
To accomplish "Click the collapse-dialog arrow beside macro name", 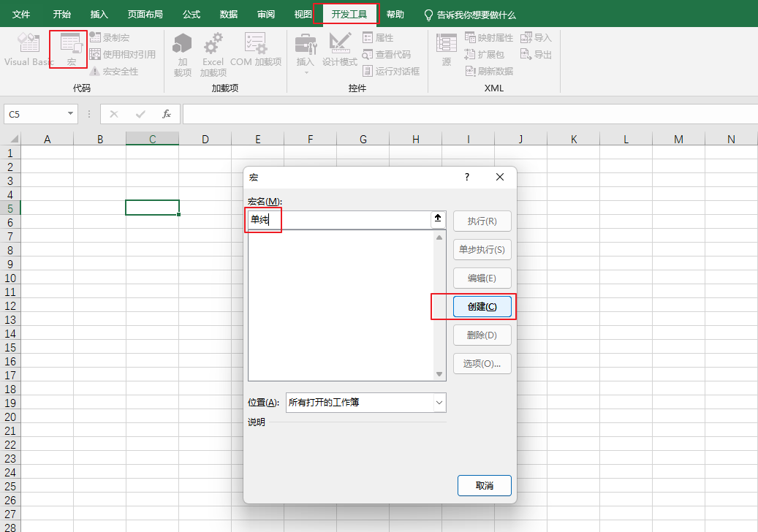I will point(438,218).
